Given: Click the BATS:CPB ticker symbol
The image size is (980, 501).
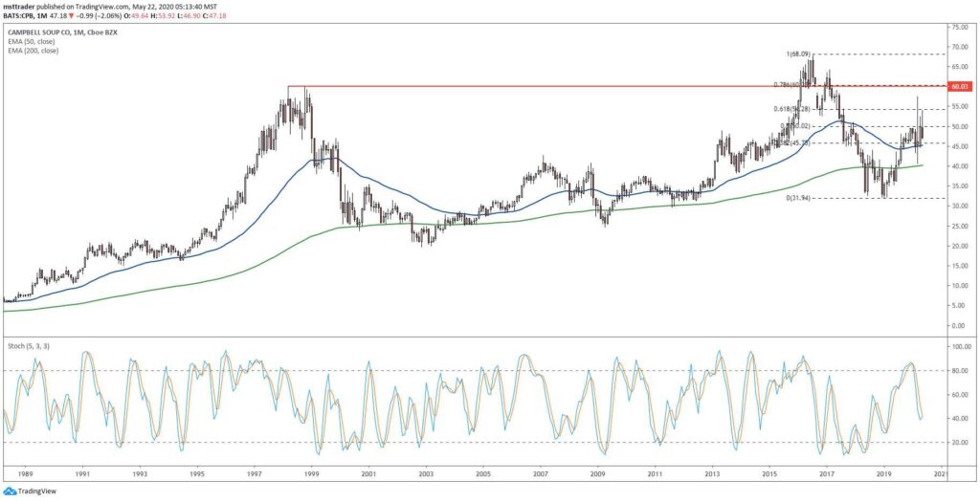Looking at the screenshot, I should point(17,15).
